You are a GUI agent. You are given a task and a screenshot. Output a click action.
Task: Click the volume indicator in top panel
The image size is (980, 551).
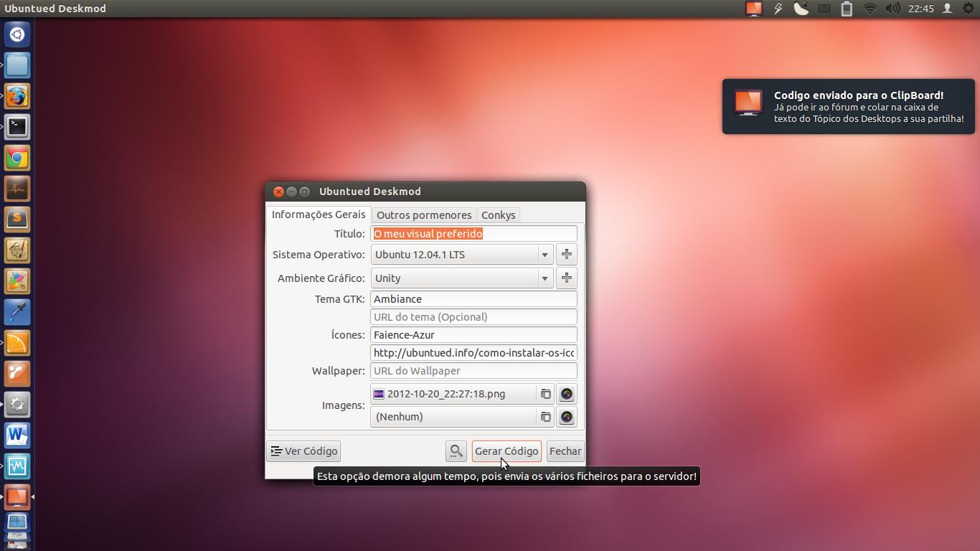pos(892,9)
